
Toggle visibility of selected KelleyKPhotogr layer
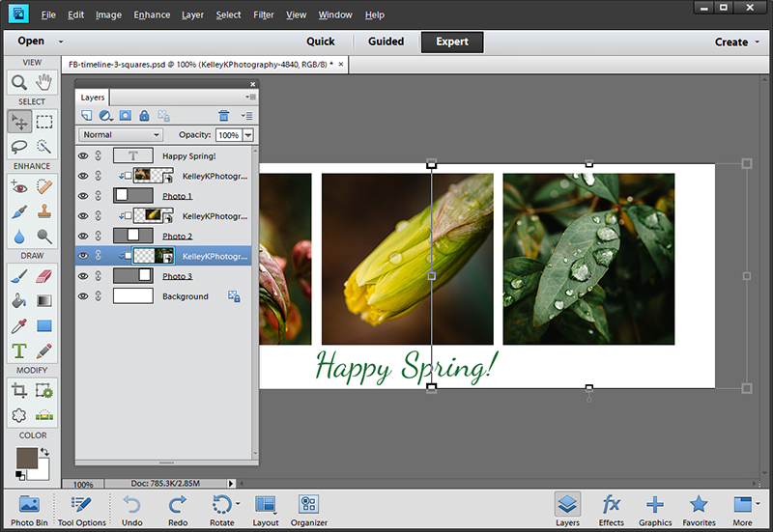point(83,256)
